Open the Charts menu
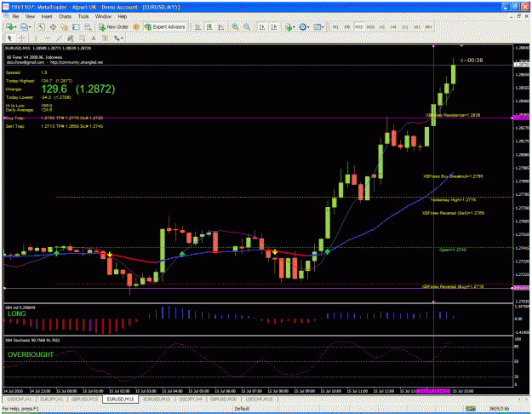The height and width of the screenshot is (414, 532). coord(65,16)
